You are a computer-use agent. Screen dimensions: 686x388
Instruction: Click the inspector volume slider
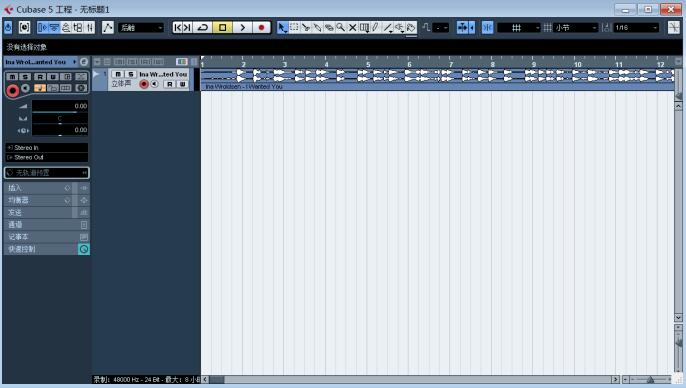pos(60,106)
